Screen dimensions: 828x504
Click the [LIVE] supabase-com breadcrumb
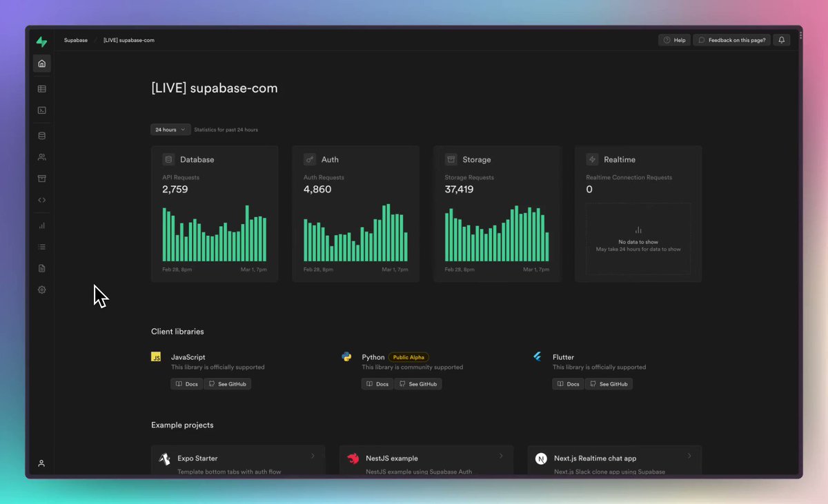coord(129,40)
